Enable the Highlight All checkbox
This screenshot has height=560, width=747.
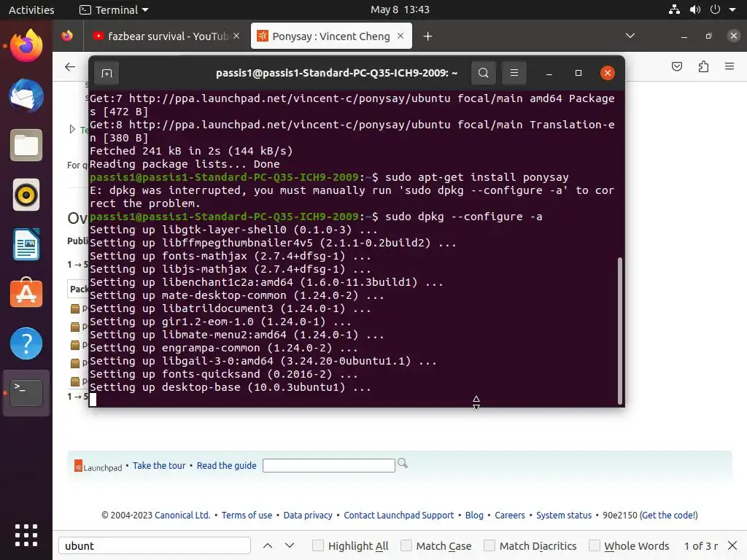click(x=318, y=545)
